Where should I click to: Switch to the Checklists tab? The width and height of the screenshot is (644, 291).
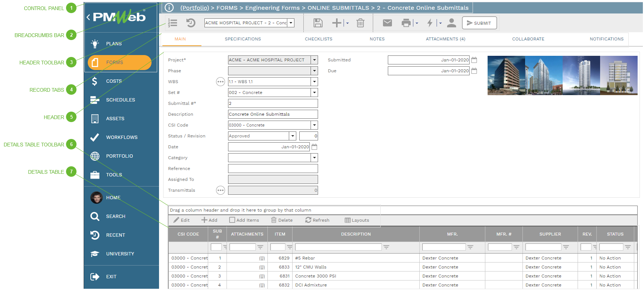click(x=318, y=39)
